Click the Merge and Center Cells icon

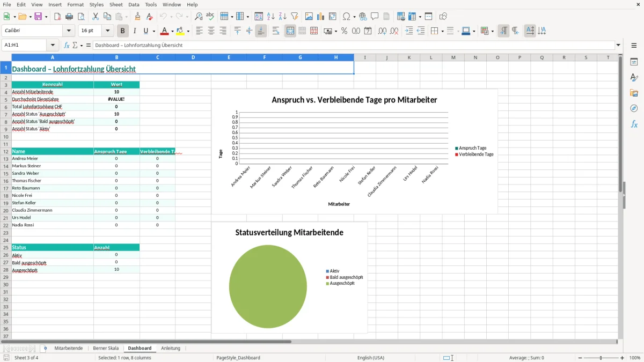coord(290,31)
